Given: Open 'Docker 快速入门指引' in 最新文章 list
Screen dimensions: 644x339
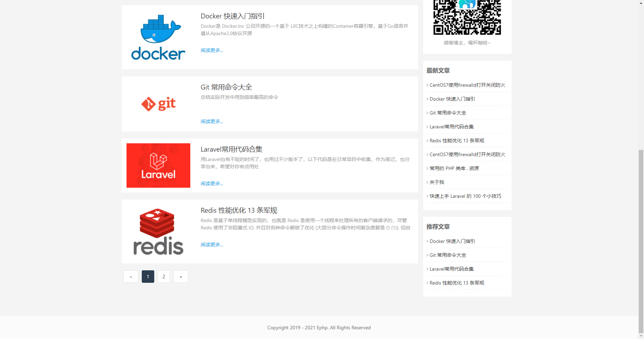Looking at the screenshot, I should pyautogui.click(x=452, y=99).
